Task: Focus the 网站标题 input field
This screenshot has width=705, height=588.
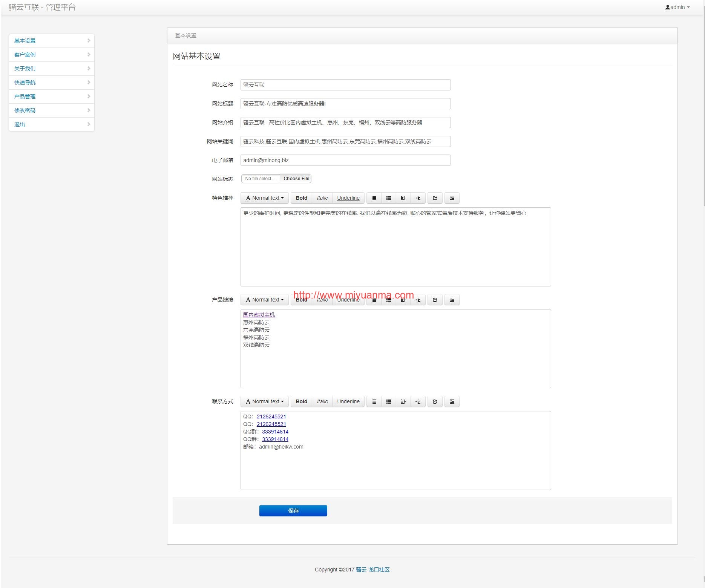Action: 346,104
